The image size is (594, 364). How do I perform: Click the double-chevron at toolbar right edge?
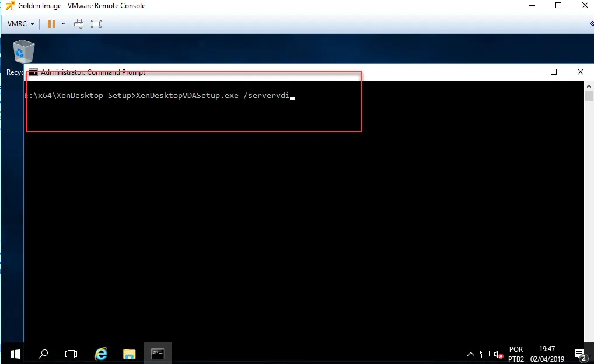click(591, 24)
